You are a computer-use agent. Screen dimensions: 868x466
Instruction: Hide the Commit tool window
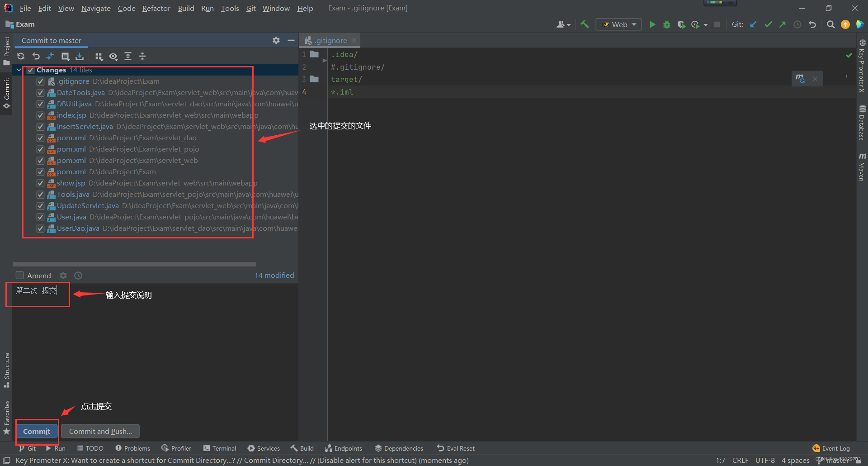(x=291, y=40)
